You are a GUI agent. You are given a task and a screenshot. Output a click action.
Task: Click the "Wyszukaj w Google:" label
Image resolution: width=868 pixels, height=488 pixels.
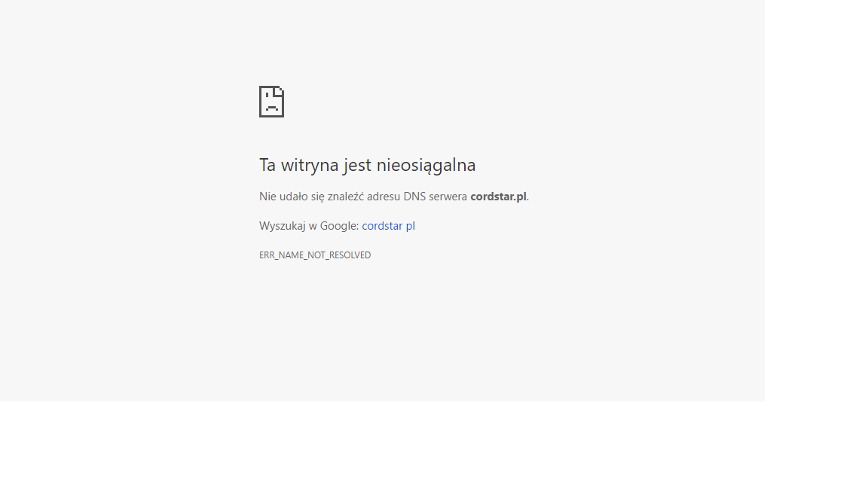pos(309,226)
